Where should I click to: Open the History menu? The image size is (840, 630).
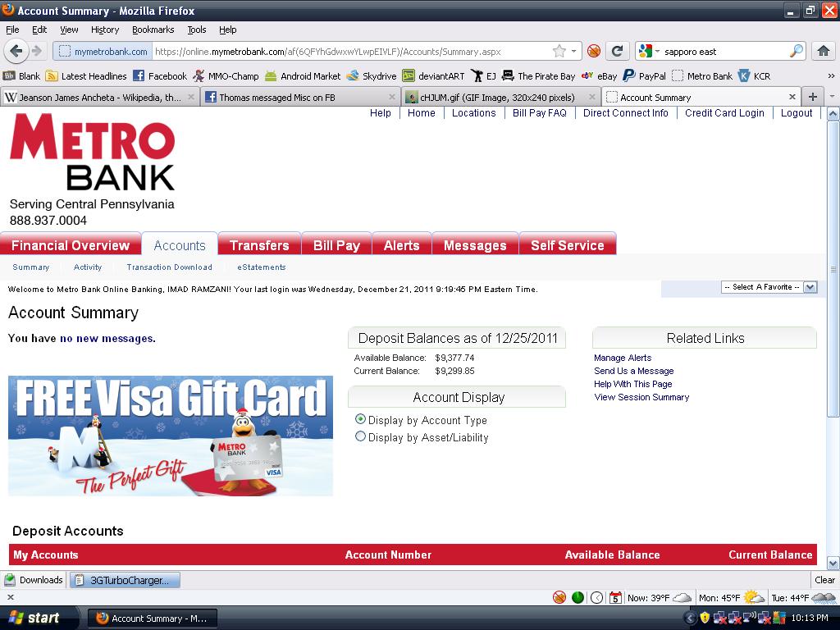(104, 30)
